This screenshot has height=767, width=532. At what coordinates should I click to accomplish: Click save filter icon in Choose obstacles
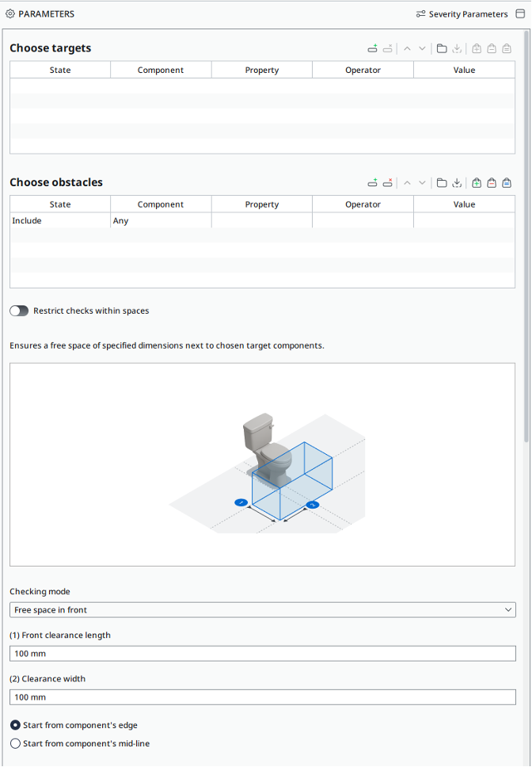click(x=457, y=182)
